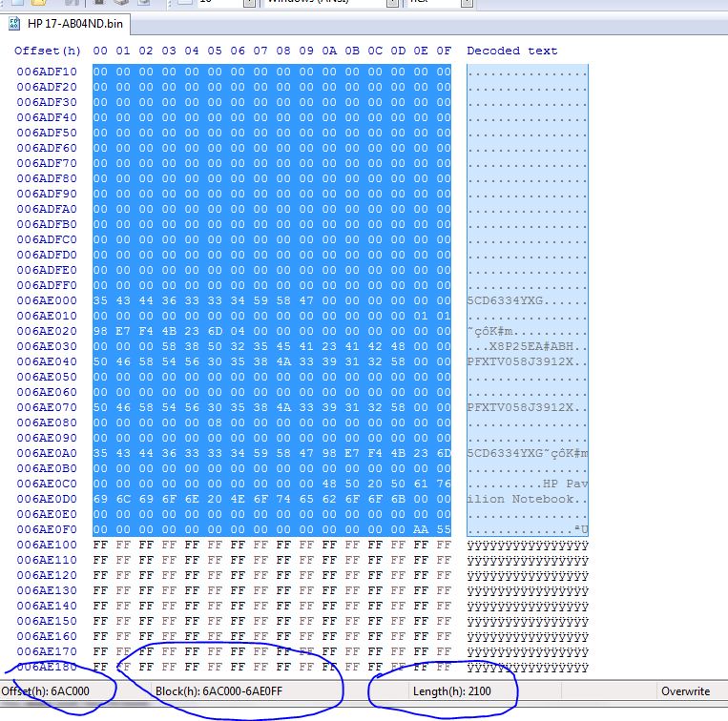Click decoded text PFXTV058J3912X in row 006AE070
Image resolution: width=728 pixels, height=721 pixels.
click(x=520, y=407)
